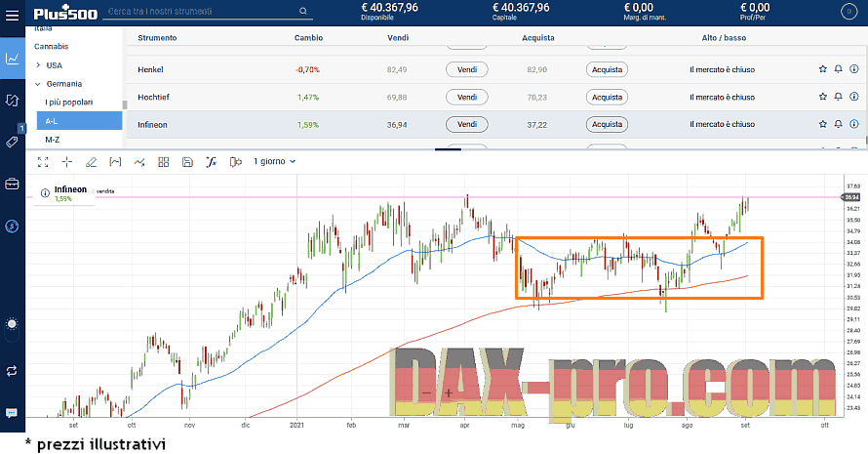Set price alert bell for Infineon
Viewport: 868px width, 454px height.
pos(838,124)
